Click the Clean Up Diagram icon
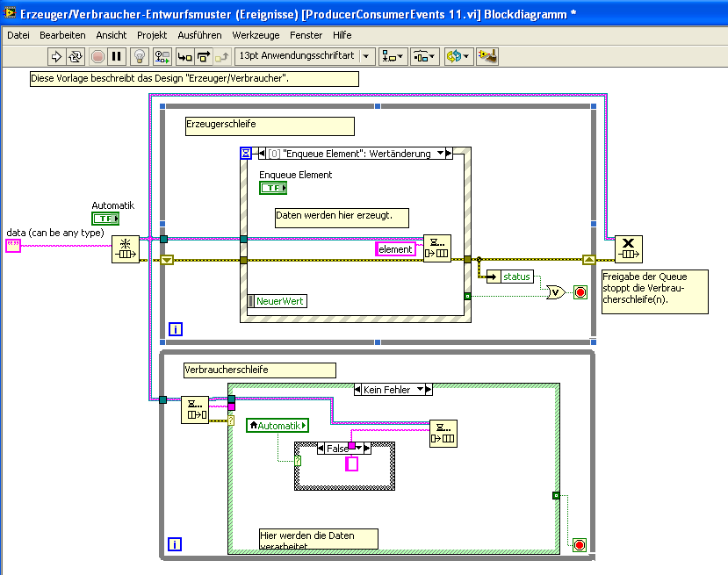The height and width of the screenshot is (575, 728). point(487,56)
